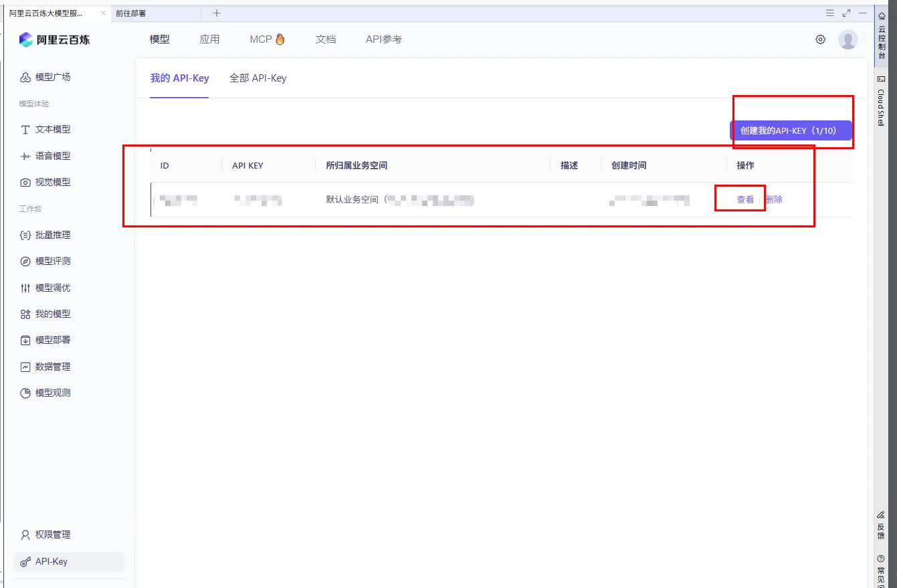Screen dimensions: 897x588
Task: Click 创建我的API-KEY (1/10) button
Action: [x=791, y=131]
